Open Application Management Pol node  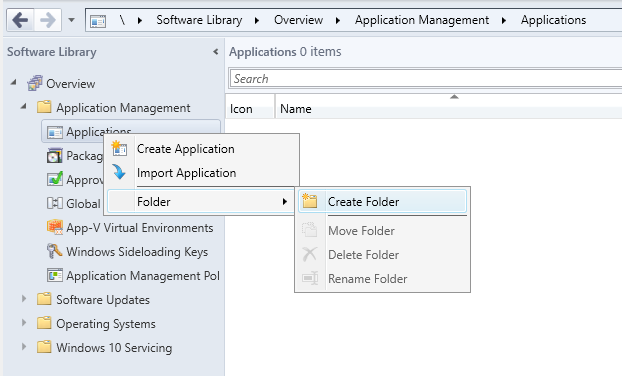(x=143, y=275)
